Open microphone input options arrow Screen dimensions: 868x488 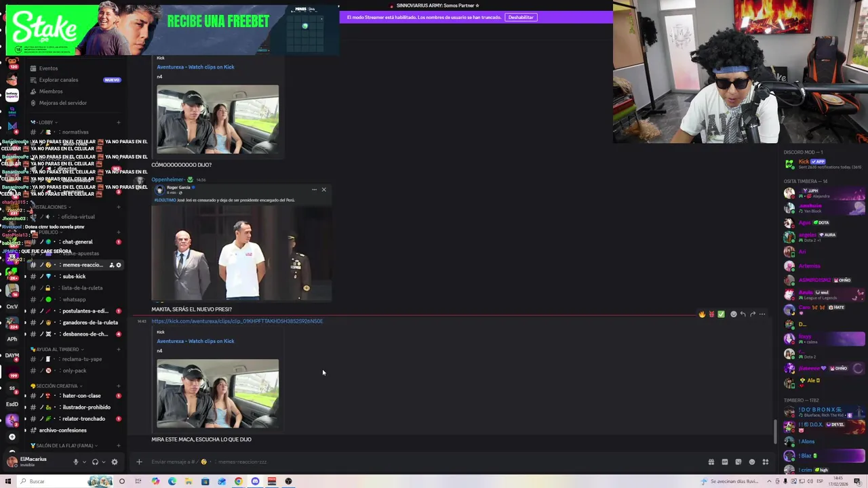tap(84, 462)
